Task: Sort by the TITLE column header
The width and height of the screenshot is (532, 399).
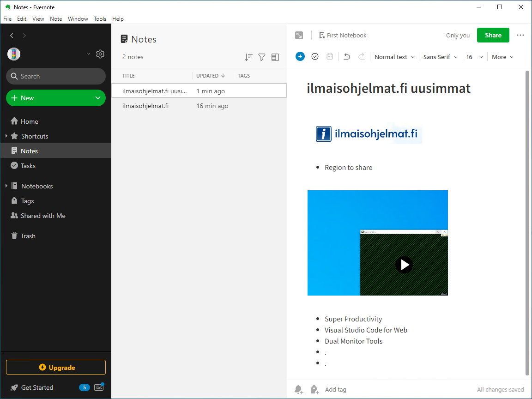Action: pyautogui.click(x=128, y=76)
